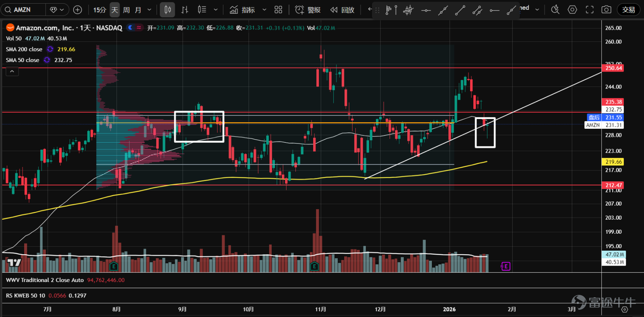644x317 pixels.
Task: Choose the volume candles chart style icon
Action: point(202,10)
